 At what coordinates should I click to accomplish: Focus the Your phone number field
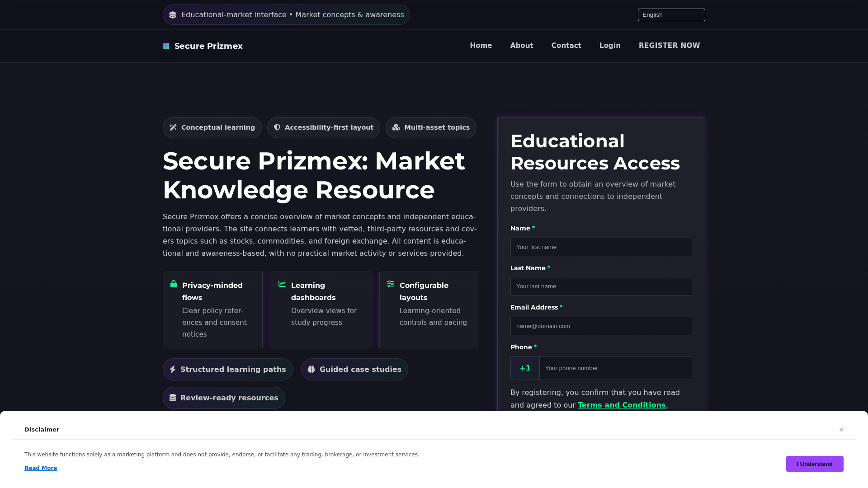616,368
